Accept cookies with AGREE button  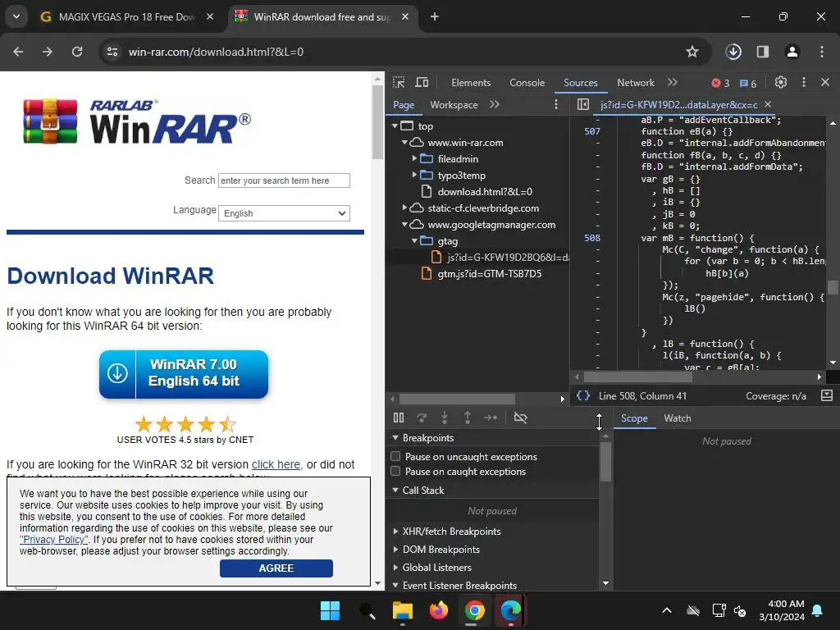point(276,568)
